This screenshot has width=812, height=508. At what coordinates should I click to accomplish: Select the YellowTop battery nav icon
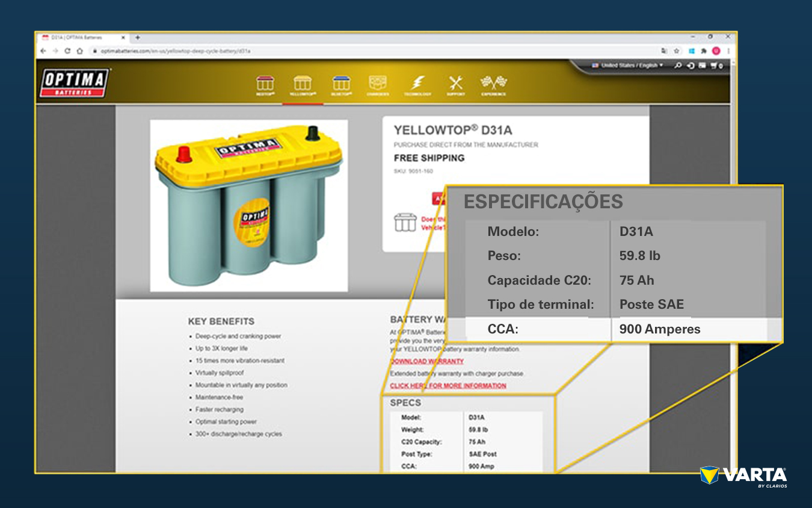(303, 85)
